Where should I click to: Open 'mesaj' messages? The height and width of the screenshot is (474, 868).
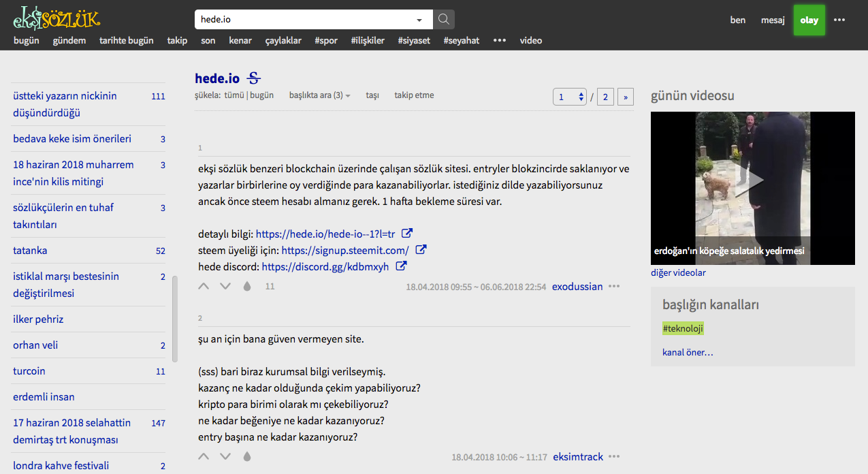[773, 20]
